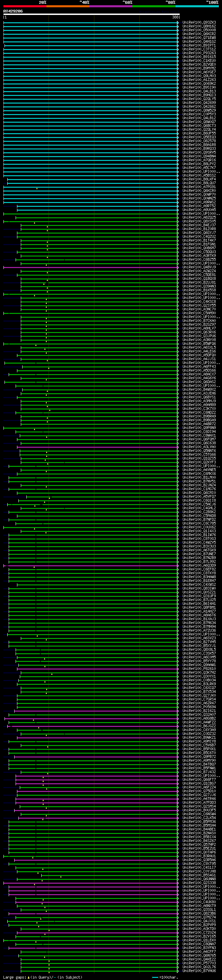222x980 pixels.
Task: Select label UniRef100_Q57HP2
Action: 199,845
